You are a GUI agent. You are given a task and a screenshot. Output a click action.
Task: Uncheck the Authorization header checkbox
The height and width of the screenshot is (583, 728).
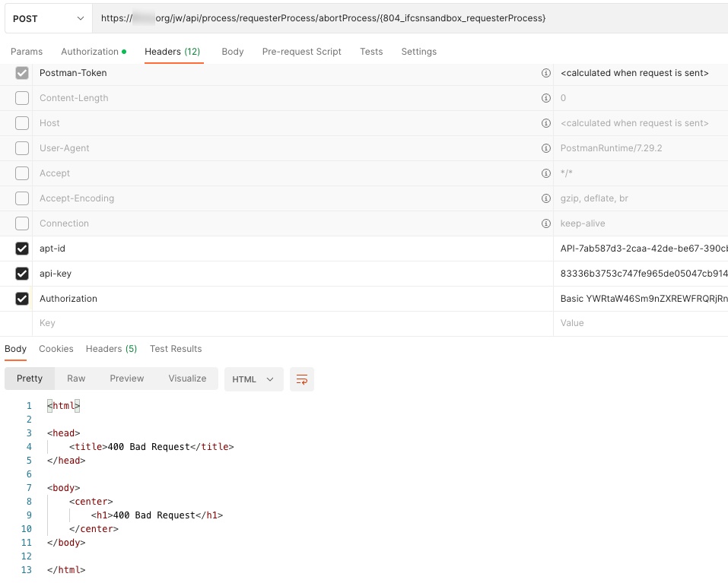pos(22,299)
